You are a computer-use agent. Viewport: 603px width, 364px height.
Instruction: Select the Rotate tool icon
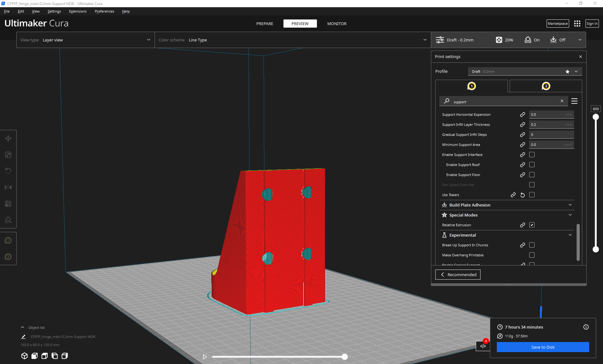pyautogui.click(x=8, y=171)
